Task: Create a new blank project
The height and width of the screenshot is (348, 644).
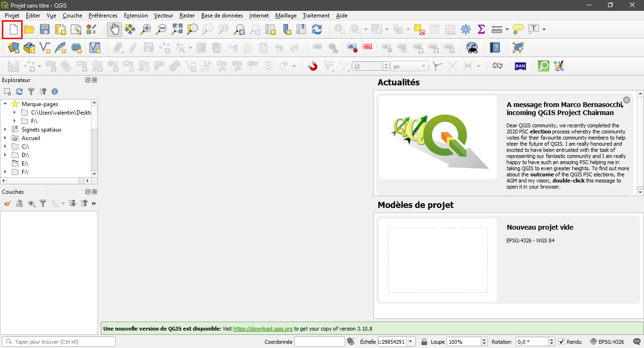Action: tap(13, 30)
